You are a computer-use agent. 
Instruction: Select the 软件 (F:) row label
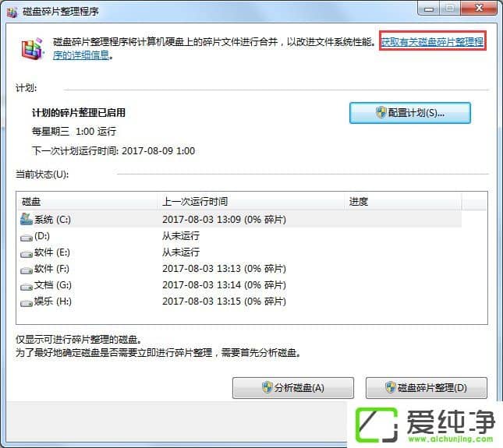point(51,269)
